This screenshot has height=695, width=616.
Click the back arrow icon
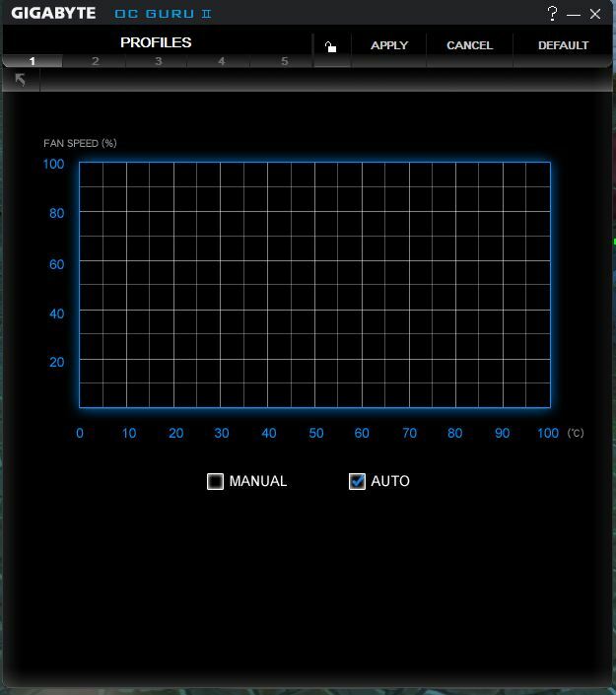click(x=21, y=79)
